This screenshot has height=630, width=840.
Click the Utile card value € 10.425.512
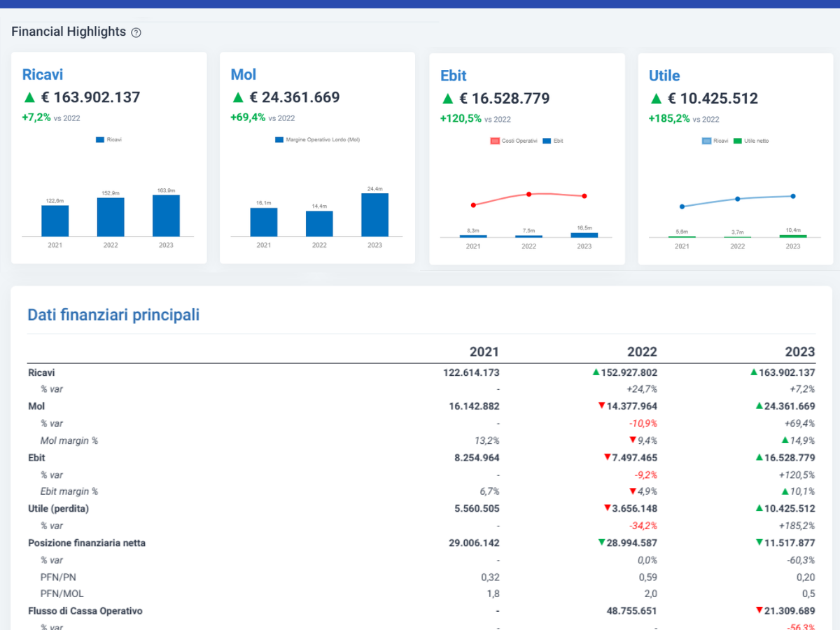[x=713, y=99]
